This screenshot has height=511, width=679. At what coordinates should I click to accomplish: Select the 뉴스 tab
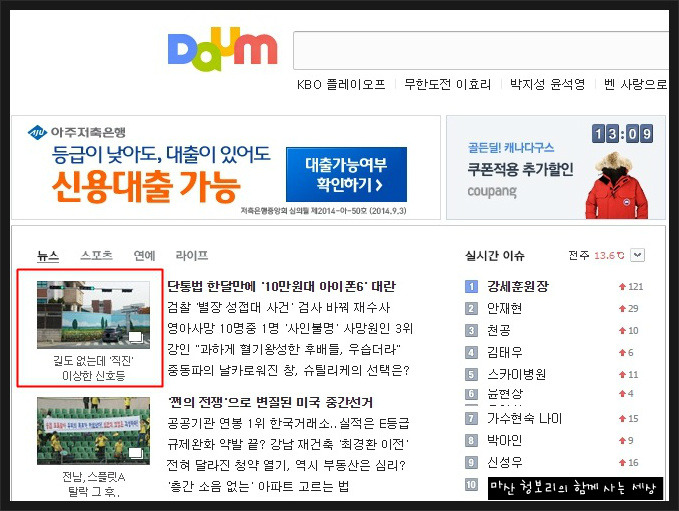pos(48,256)
